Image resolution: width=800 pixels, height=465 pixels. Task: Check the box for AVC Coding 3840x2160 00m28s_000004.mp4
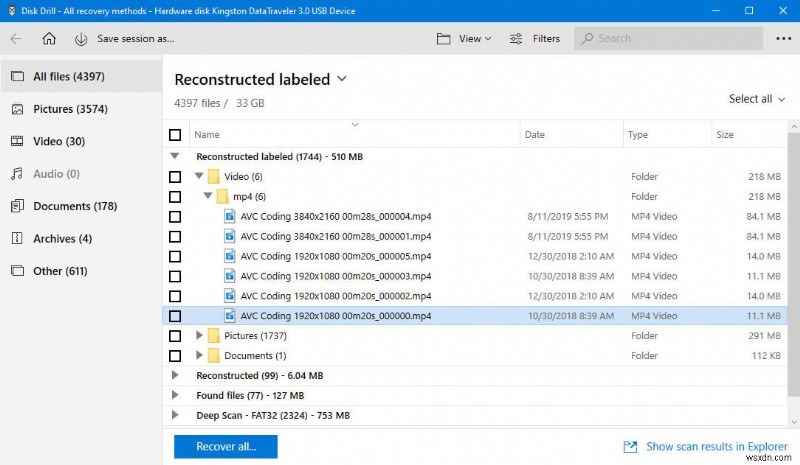175,216
